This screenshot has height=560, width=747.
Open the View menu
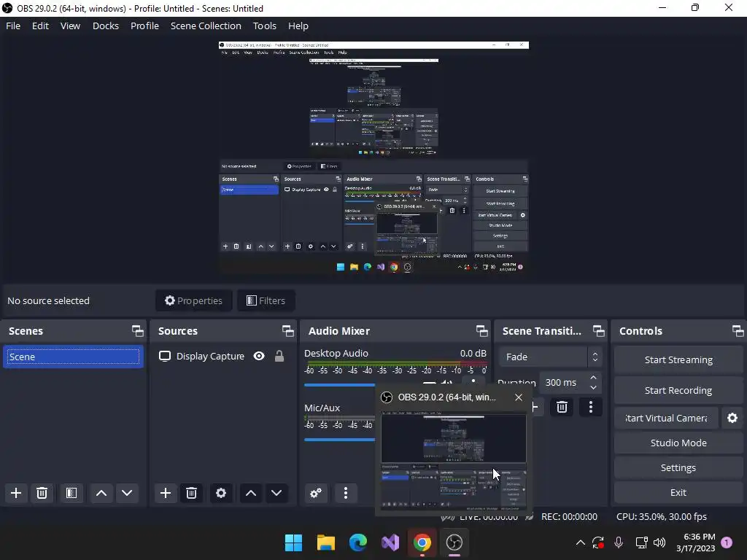click(70, 26)
